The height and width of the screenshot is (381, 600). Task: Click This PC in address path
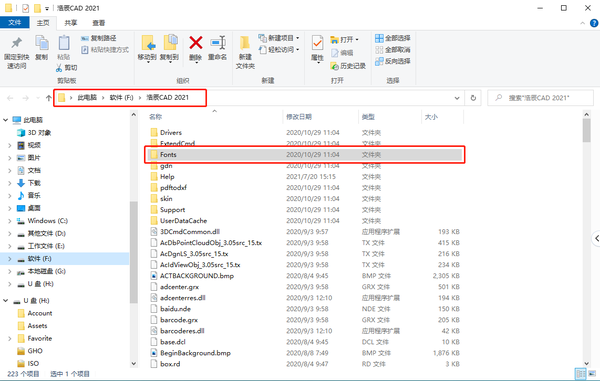[87, 98]
